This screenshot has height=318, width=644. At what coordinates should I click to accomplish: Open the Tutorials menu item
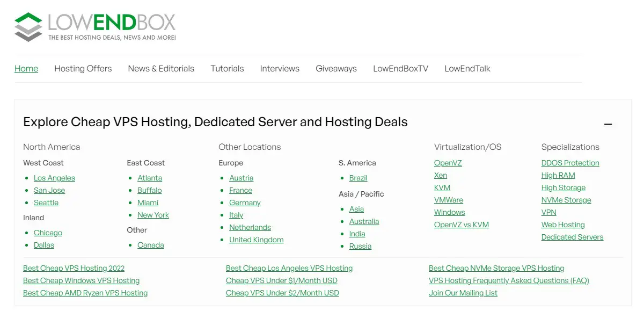(227, 69)
